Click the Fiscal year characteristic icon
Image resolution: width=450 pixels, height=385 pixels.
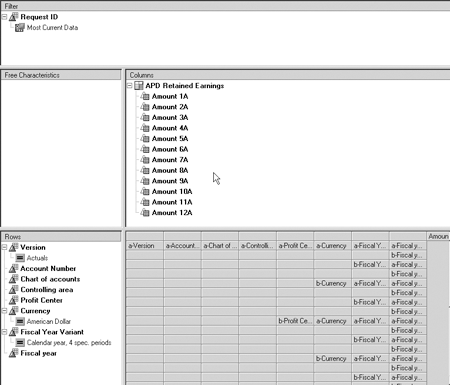click(14, 353)
